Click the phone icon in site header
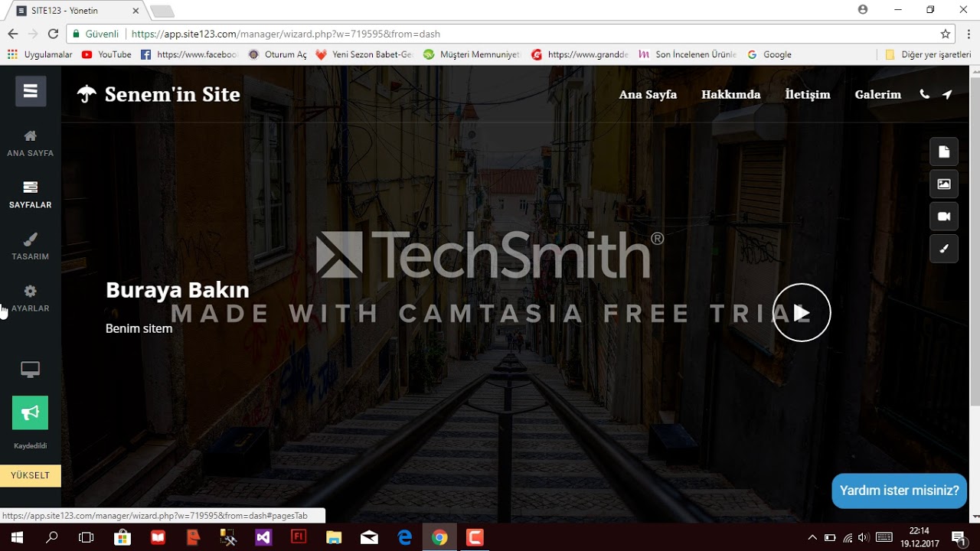 924,94
